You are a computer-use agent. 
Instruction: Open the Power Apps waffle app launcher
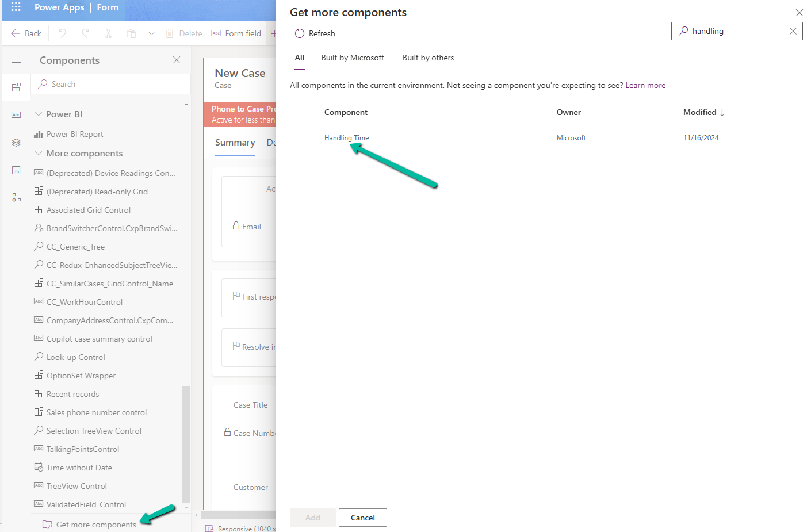pyautogui.click(x=16, y=7)
